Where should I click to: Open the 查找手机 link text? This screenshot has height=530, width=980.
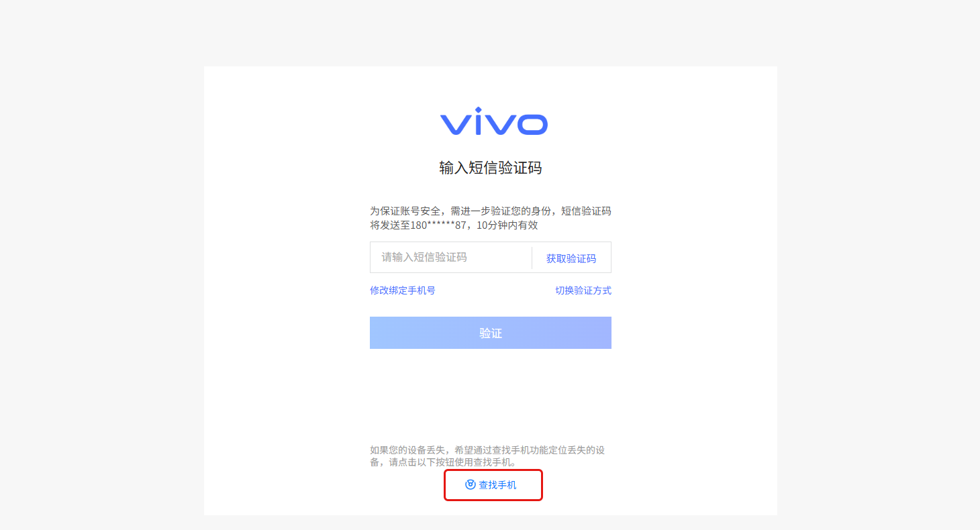[x=497, y=485]
